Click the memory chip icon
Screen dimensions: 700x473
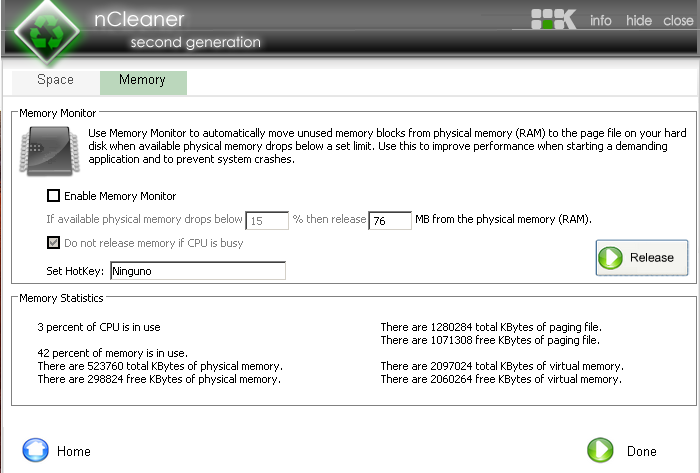click(50, 151)
